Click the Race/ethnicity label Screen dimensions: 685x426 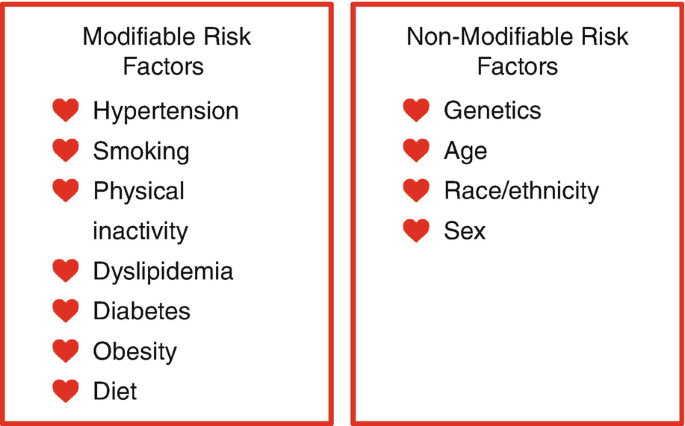pyautogui.click(x=522, y=191)
